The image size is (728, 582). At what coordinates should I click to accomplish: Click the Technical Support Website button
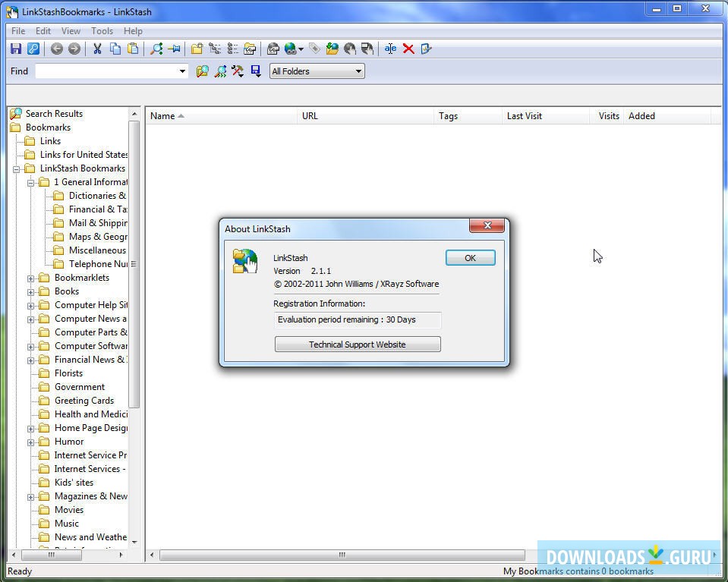coord(358,344)
